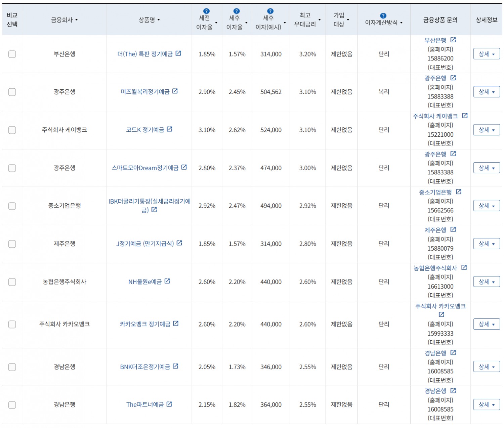The height and width of the screenshot is (428, 504).
Task: Open IBK더굴리기통장(실세금리정기예금) product link
Action: click(x=150, y=206)
